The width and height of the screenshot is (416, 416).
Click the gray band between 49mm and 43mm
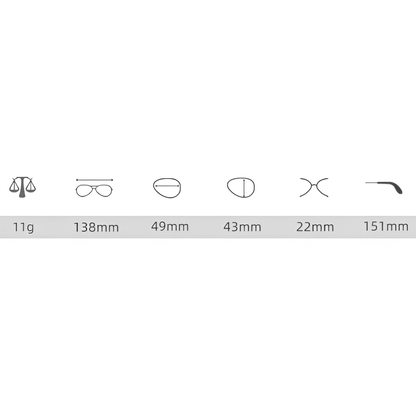coord(206,227)
